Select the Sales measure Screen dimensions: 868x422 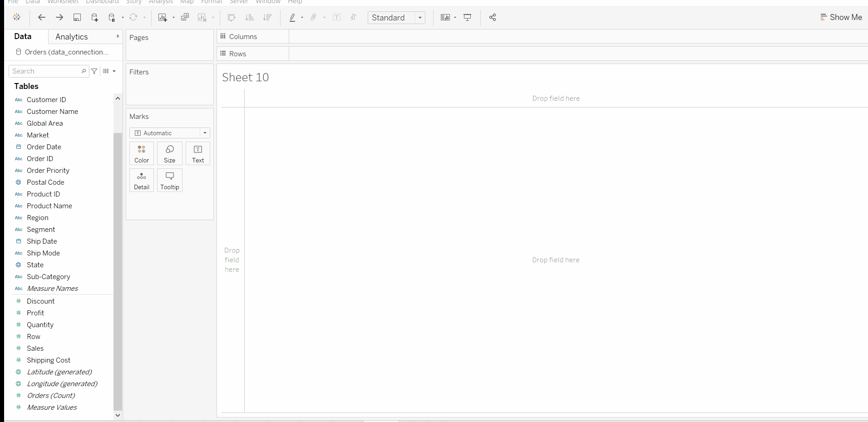click(x=35, y=348)
